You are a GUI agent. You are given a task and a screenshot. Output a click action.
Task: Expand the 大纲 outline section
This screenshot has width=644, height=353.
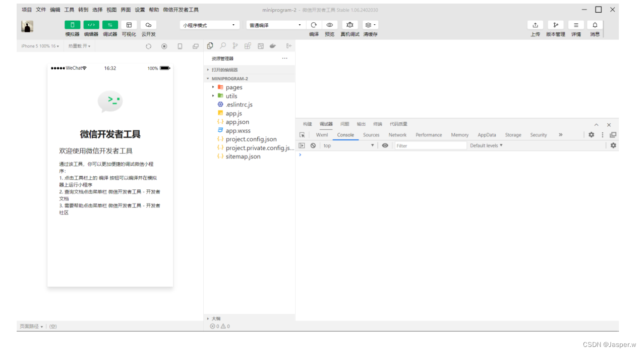pyautogui.click(x=249, y=318)
